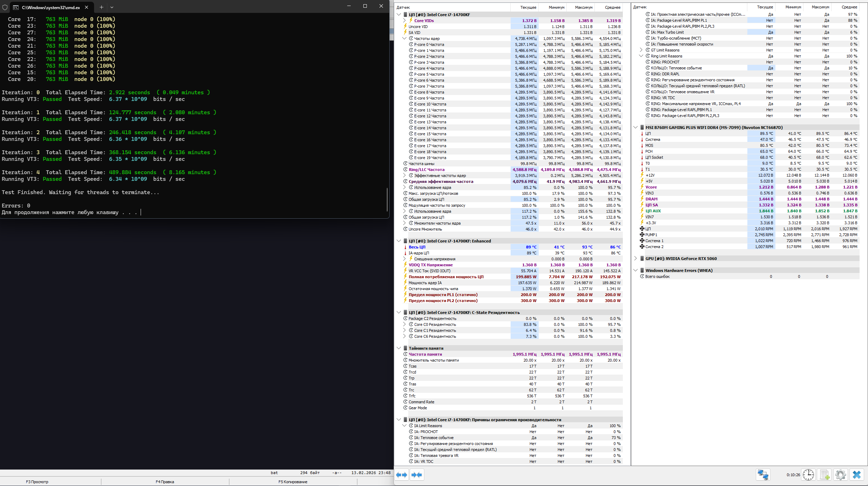Click the log file start icon
This screenshot has height=486, width=868.
(x=825, y=475)
